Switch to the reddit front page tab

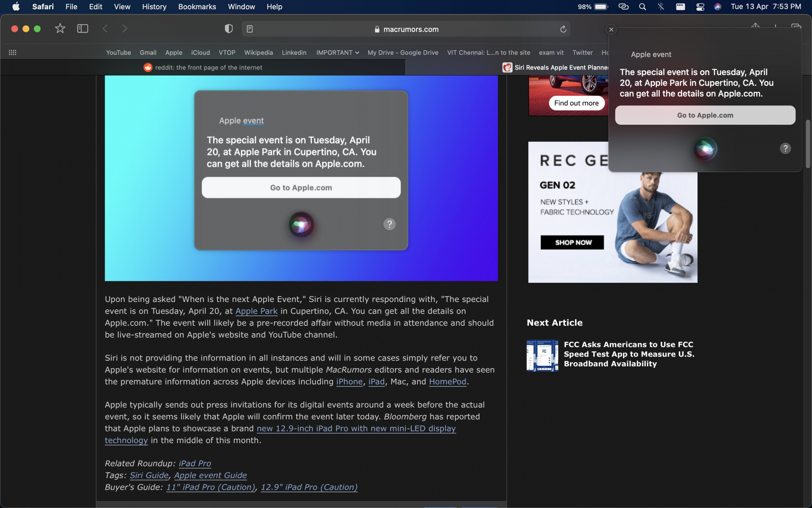point(203,67)
